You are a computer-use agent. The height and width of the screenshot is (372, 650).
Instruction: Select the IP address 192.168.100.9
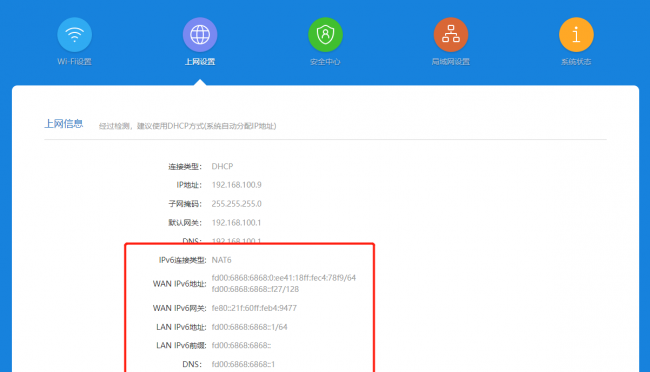pyautogui.click(x=237, y=185)
